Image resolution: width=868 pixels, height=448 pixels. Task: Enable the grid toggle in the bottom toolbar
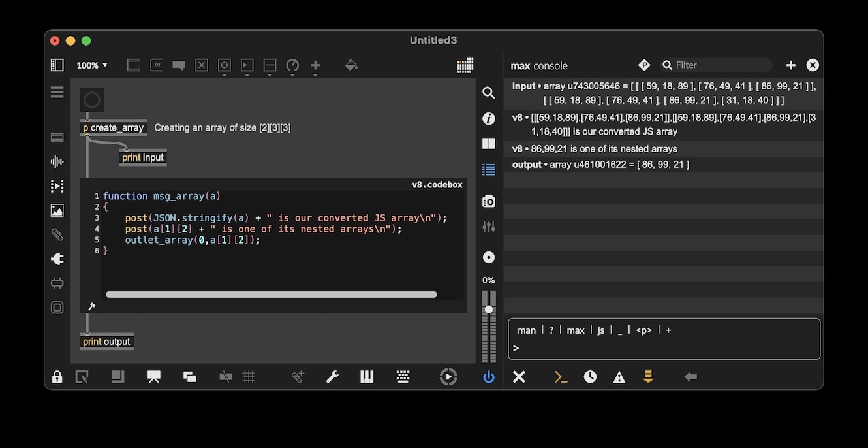248,377
